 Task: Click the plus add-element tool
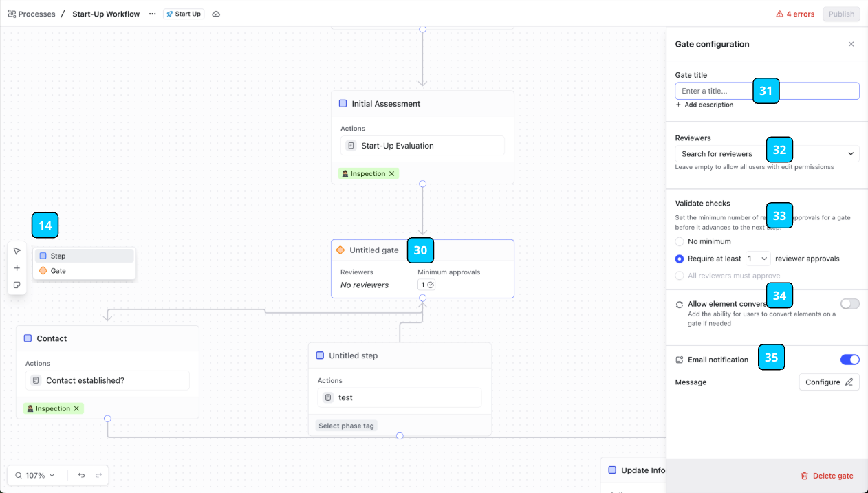[17, 268]
